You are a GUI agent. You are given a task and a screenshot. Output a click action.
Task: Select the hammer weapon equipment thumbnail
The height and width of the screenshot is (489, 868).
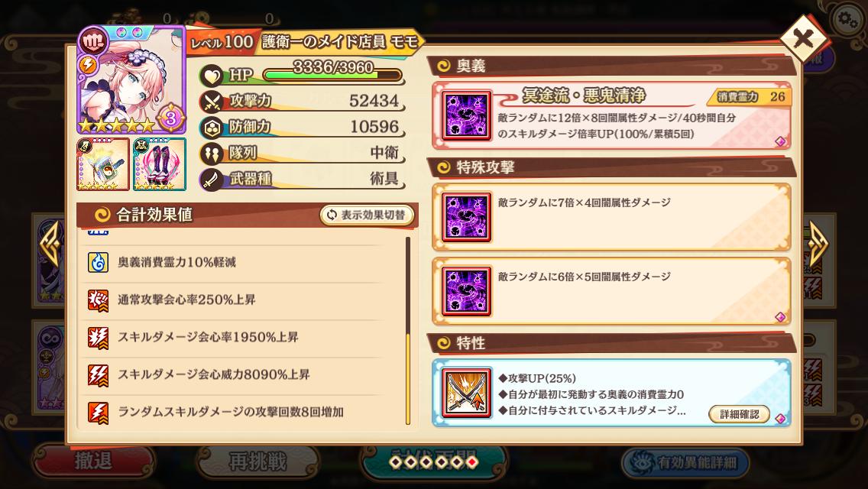103,164
